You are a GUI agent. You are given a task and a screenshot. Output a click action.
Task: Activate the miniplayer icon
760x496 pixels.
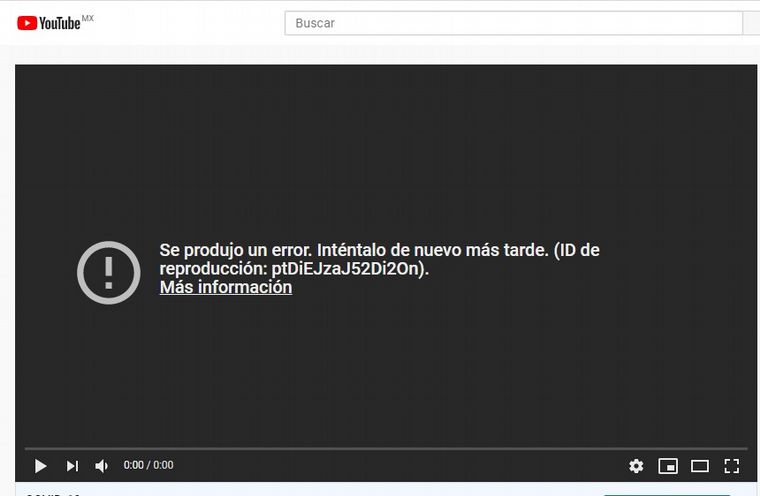[x=668, y=466]
